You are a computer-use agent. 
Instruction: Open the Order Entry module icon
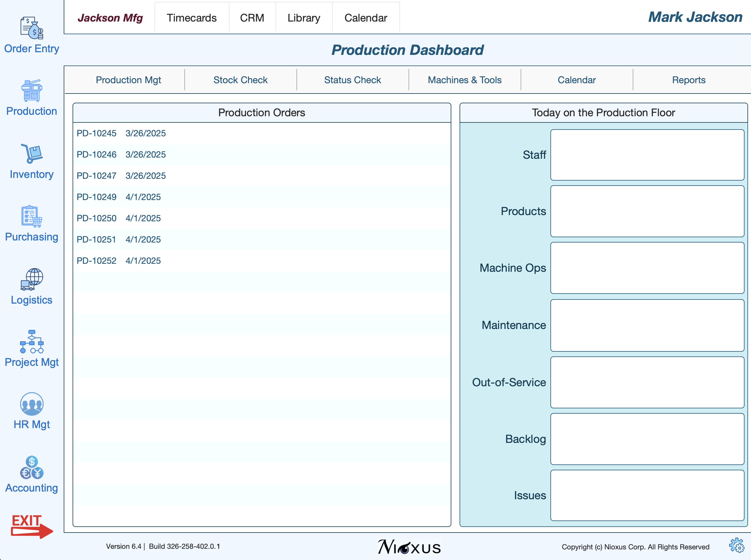(x=32, y=28)
